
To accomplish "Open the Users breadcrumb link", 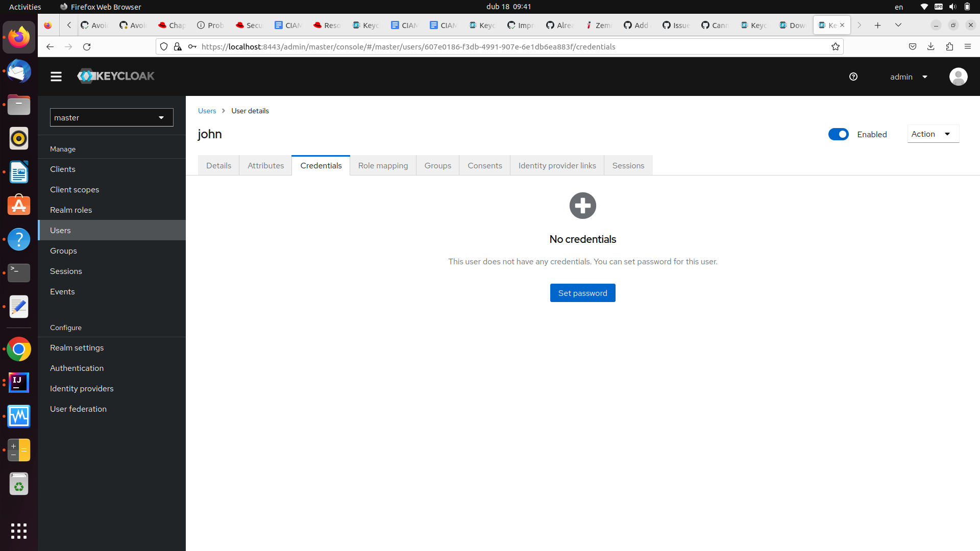I will (x=207, y=111).
